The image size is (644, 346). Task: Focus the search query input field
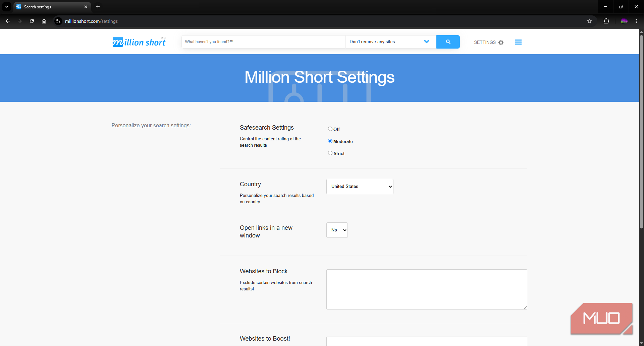coord(264,42)
